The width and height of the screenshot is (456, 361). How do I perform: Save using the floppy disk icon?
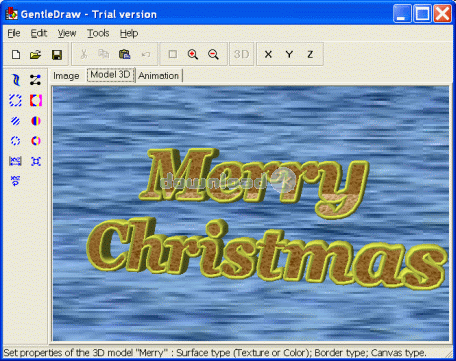point(57,55)
